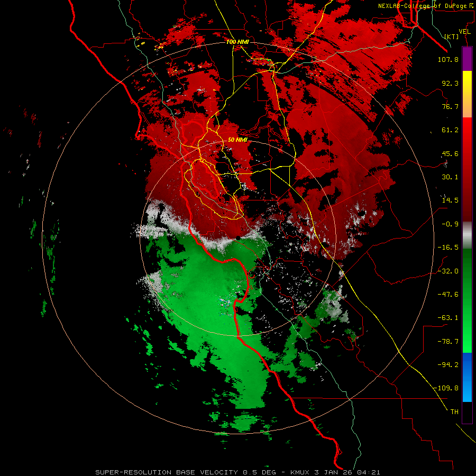Click the "TH" label on the legend
The height and width of the screenshot is (476, 476).
[x=454, y=412]
